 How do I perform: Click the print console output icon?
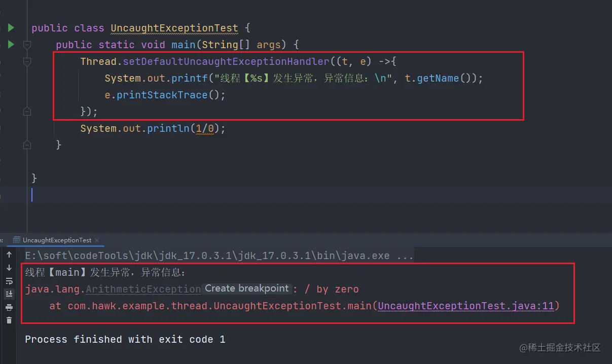pyautogui.click(x=9, y=307)
